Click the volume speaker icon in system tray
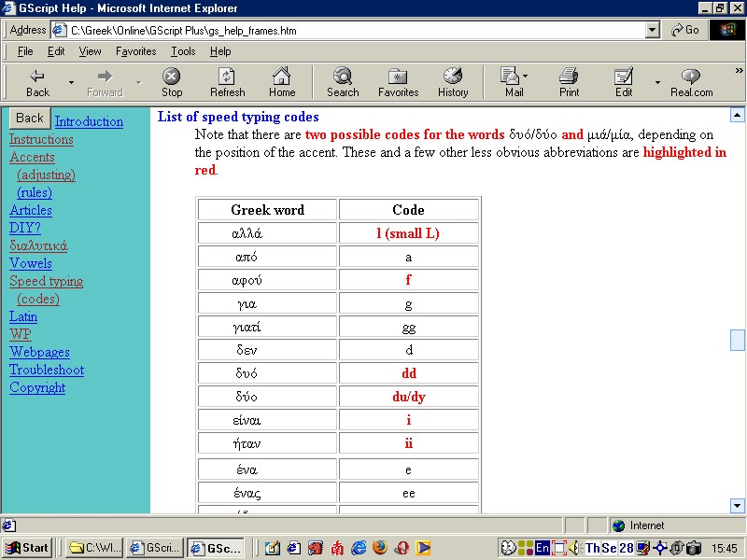The image size is (747, 560). pos(575,548)
